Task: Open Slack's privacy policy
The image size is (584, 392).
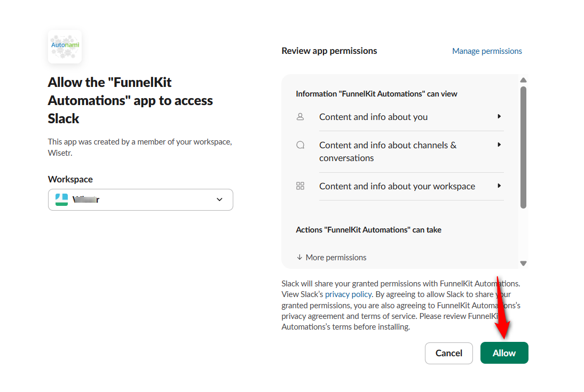Action: pos(348,294)
